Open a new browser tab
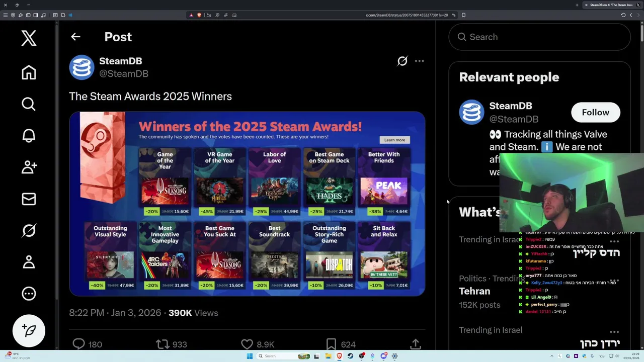 coord(577,5)
